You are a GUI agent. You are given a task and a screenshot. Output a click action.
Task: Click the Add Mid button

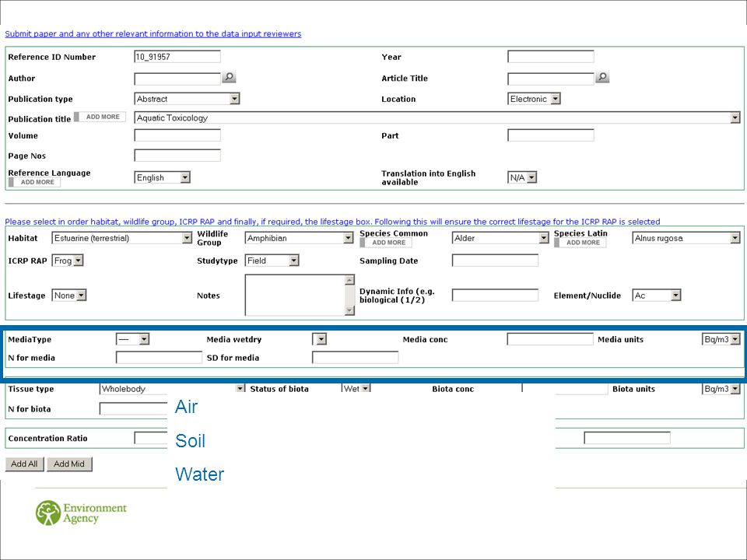tap(69, 464)
